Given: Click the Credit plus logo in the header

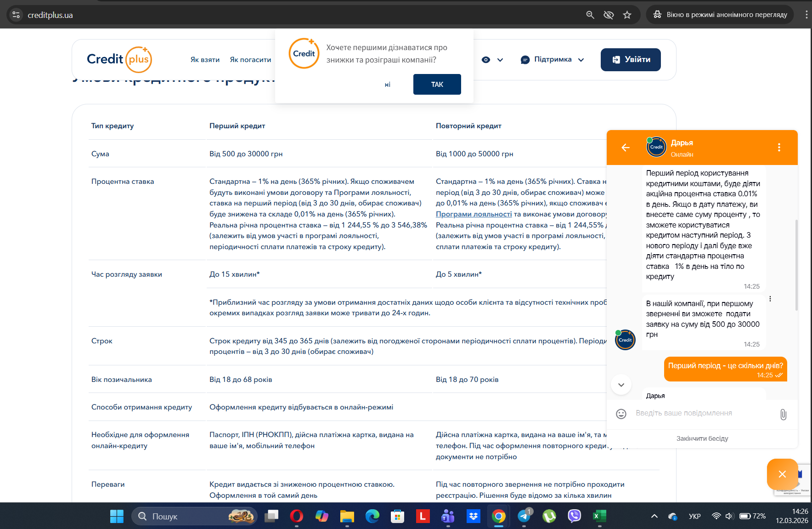Looking at the screenshot, I should (x=119, y=59).
